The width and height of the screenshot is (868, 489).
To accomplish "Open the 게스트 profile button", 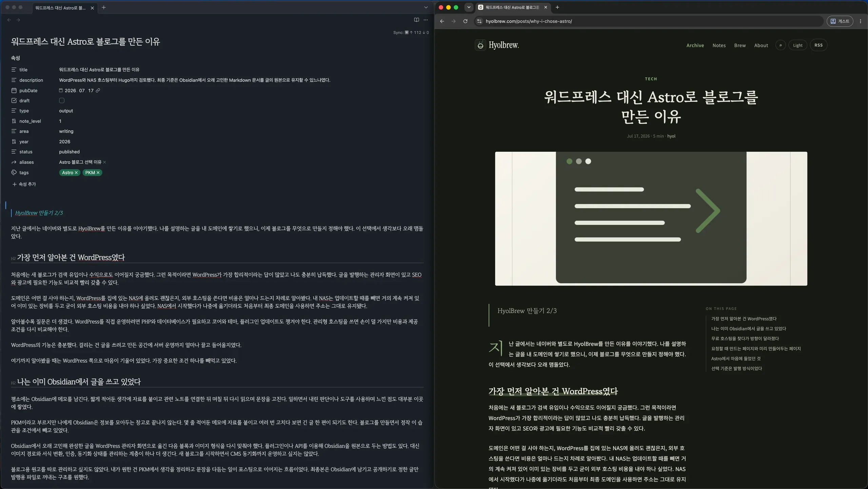I will pos(840,21).
